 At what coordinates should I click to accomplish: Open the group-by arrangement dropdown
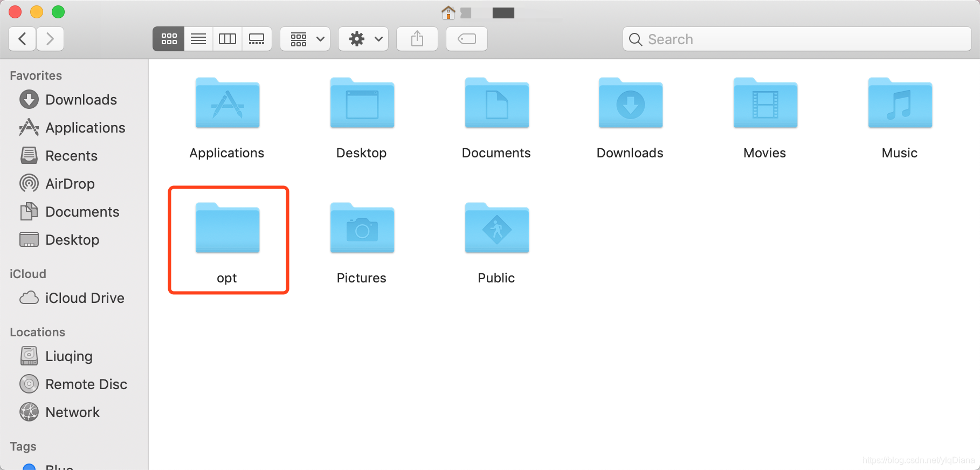pyautogui.click(x=305, y=39)
